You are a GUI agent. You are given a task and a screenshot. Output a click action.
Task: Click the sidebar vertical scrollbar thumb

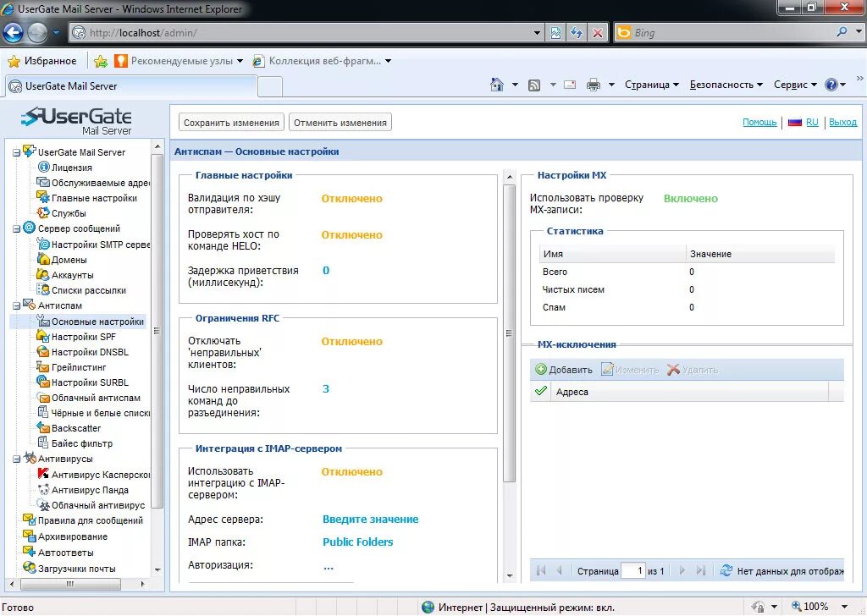157,330
